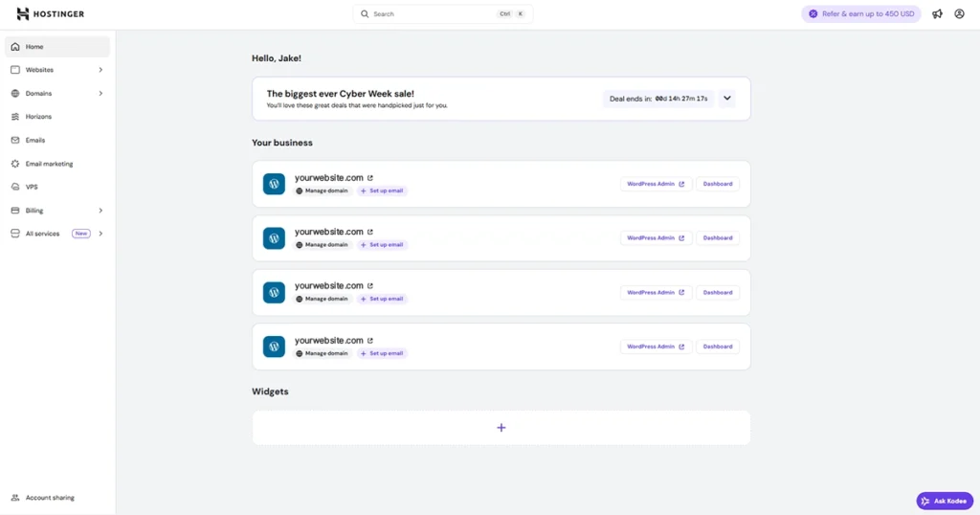Open Horizons from the sidebar
980x515 pixels.
56,117
